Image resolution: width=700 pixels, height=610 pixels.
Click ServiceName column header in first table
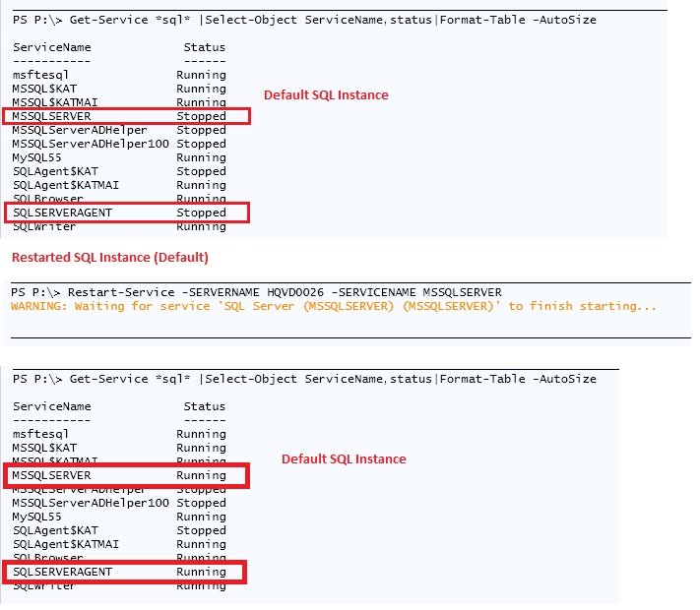pyautogui.click(x=51, y=47)
